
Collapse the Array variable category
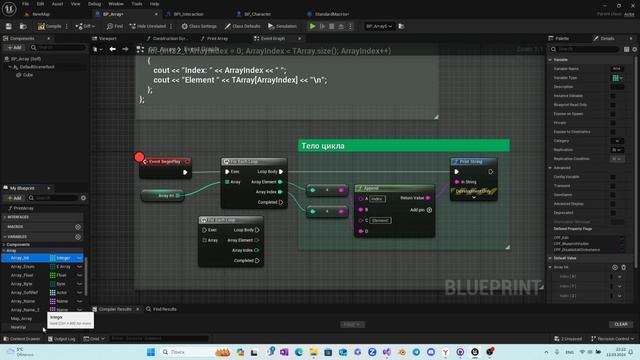(x=4, y=251)
